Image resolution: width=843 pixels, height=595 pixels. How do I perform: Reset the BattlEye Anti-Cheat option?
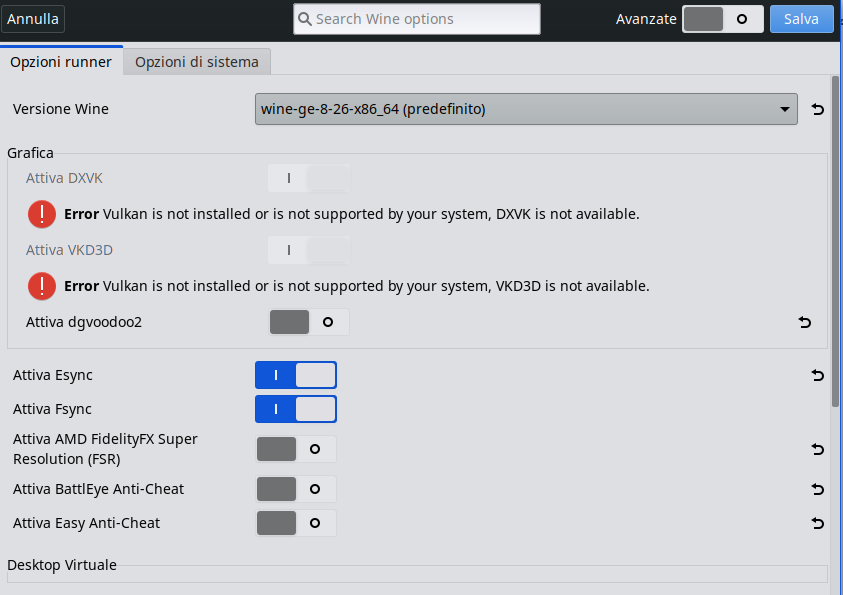click(x=817, y=489)
